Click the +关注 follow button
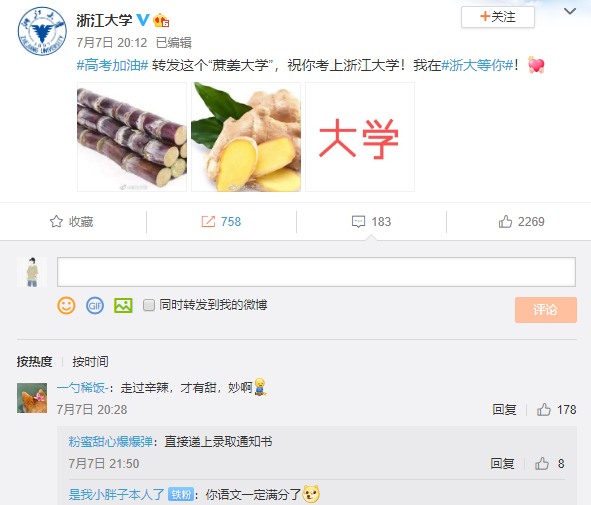Image resolution: width=591 pixels, height=505 pixels. pos(498,17)
